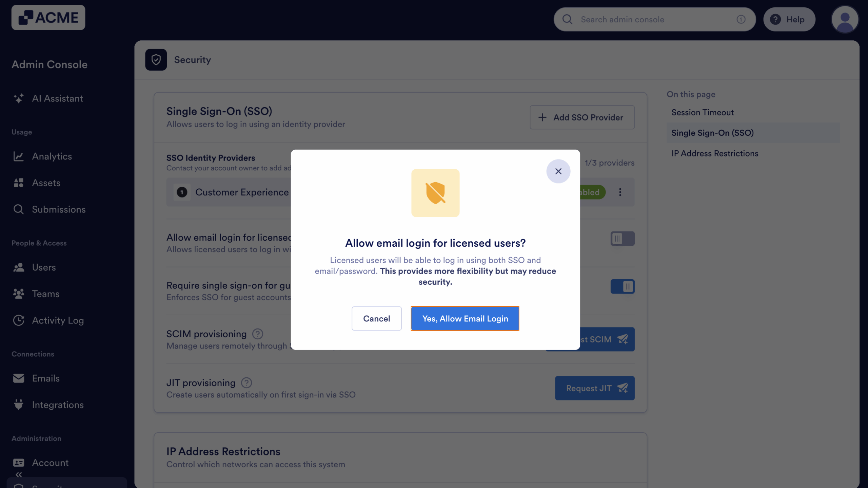Open Analytics in the sidebar
Viewport: 868px width, 488px height.
coord(52,156)
